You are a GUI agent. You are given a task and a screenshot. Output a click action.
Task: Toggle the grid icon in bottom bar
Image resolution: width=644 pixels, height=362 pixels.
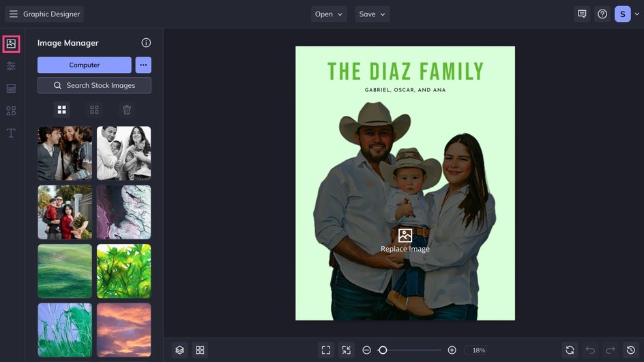pos(200,350)
